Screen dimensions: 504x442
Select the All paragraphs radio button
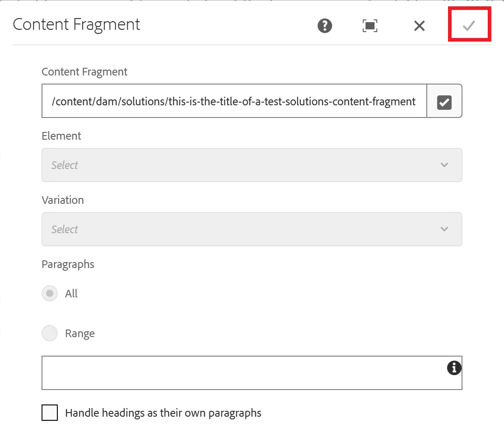(x=50, y=293)
